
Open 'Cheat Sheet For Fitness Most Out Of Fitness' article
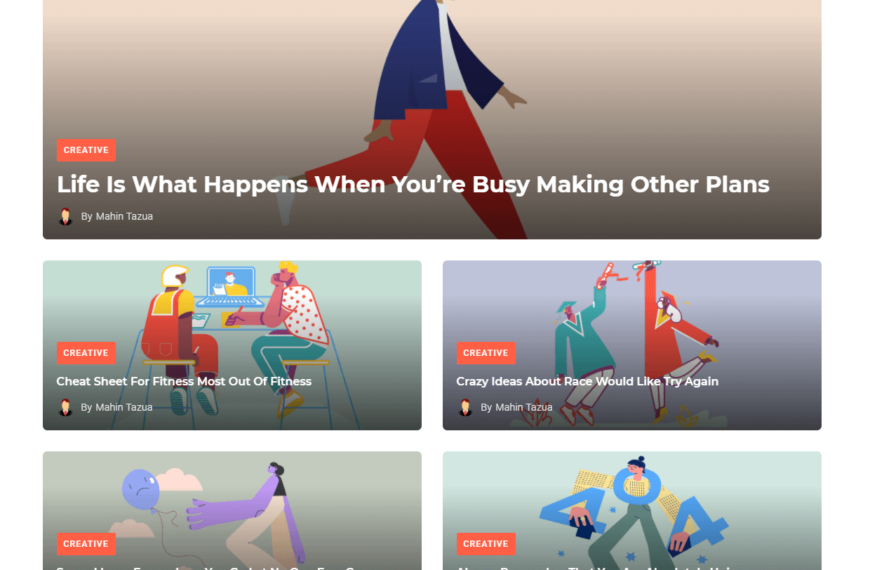[x=184, y=381]
